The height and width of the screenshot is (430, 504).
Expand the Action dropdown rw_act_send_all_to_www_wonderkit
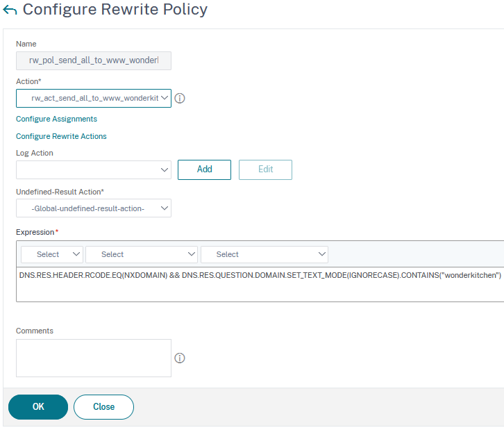pyautogui.click(x=94, y=98)
